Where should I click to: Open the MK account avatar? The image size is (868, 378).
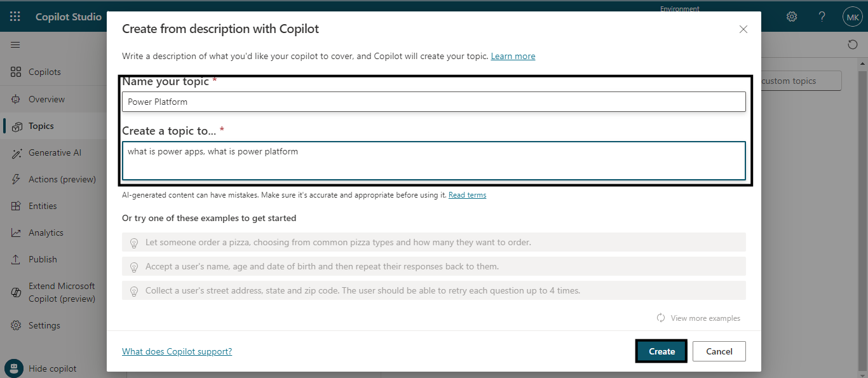tap(852, 17)
